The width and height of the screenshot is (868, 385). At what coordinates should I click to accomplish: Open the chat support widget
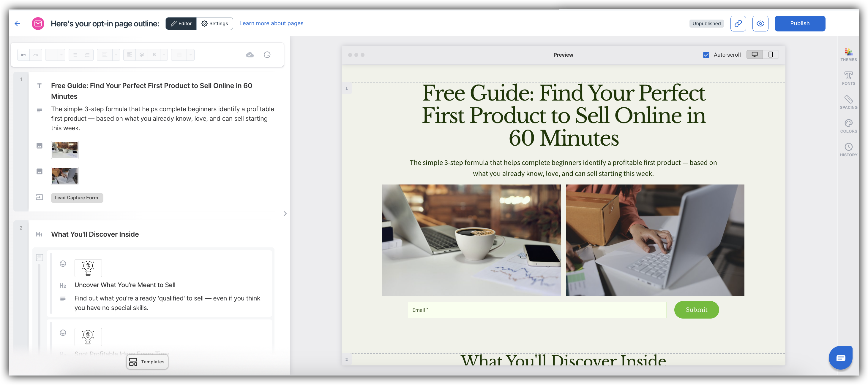(x=840, y=357)
